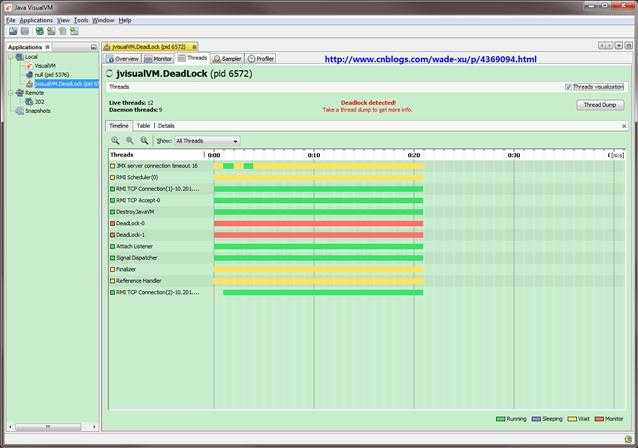Switch to the Details view tab
Viewport: 638px width, 448px height.
click(x=166, y=126)
